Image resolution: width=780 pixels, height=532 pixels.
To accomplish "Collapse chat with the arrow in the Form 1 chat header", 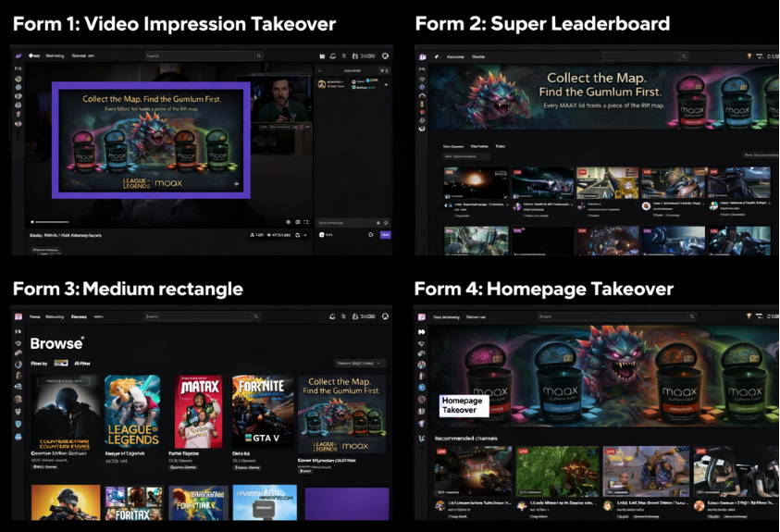I will [320, 70].
